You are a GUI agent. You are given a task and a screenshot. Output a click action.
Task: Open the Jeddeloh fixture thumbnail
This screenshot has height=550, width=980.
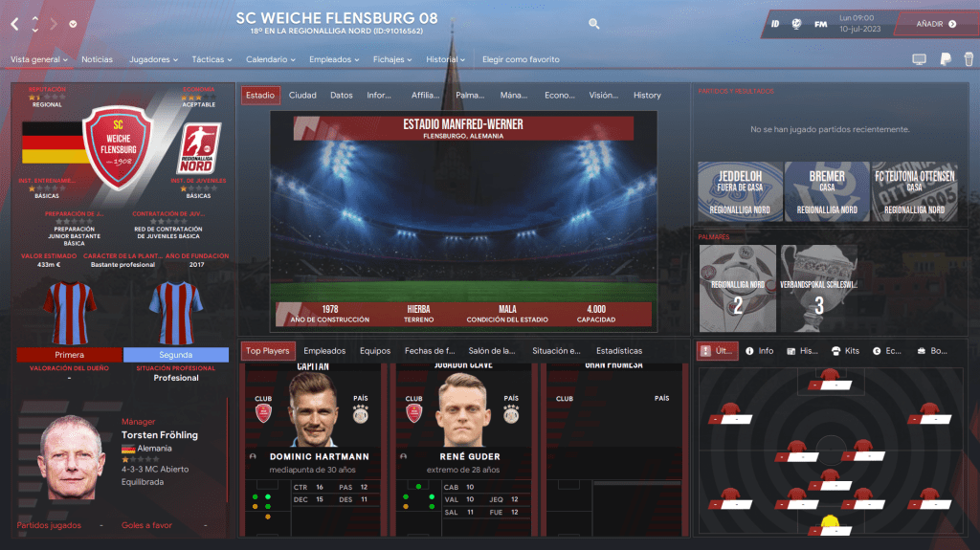740,191
